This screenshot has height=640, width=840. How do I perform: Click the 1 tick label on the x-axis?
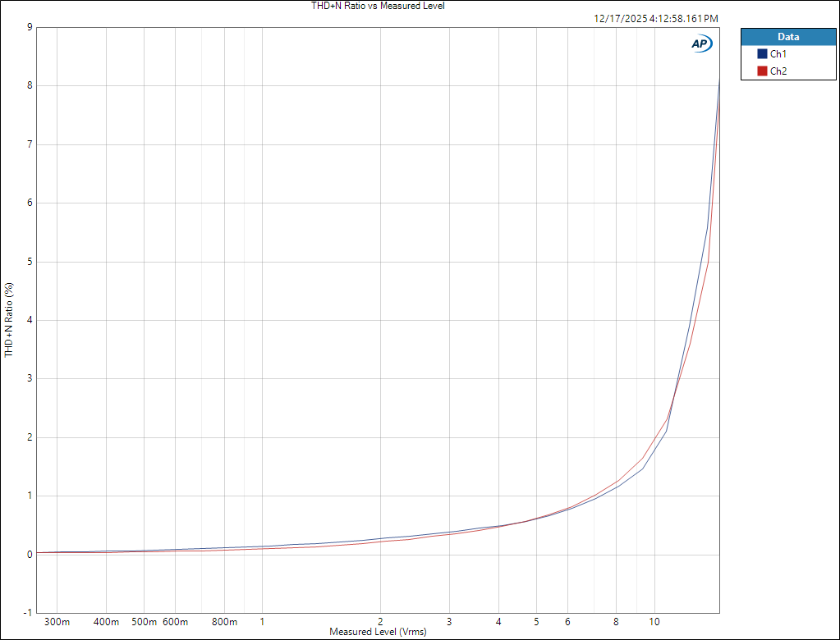tap(262, 622)
